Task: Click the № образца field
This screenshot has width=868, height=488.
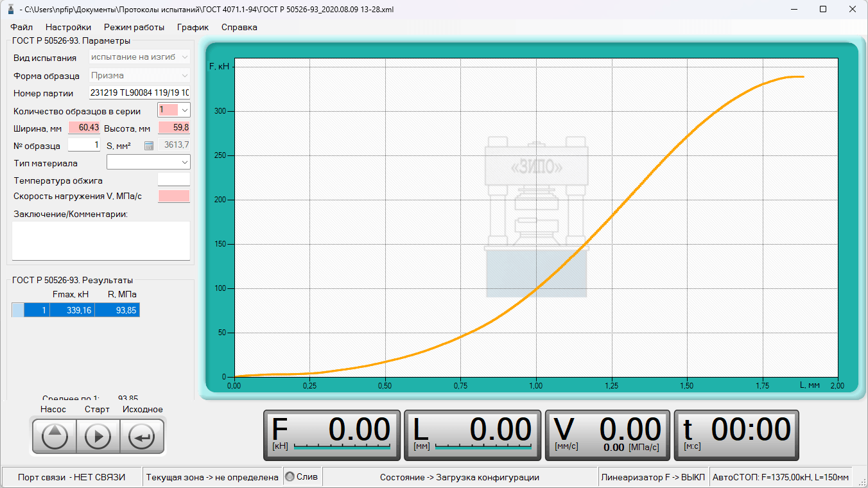Action: click(84, 145)
